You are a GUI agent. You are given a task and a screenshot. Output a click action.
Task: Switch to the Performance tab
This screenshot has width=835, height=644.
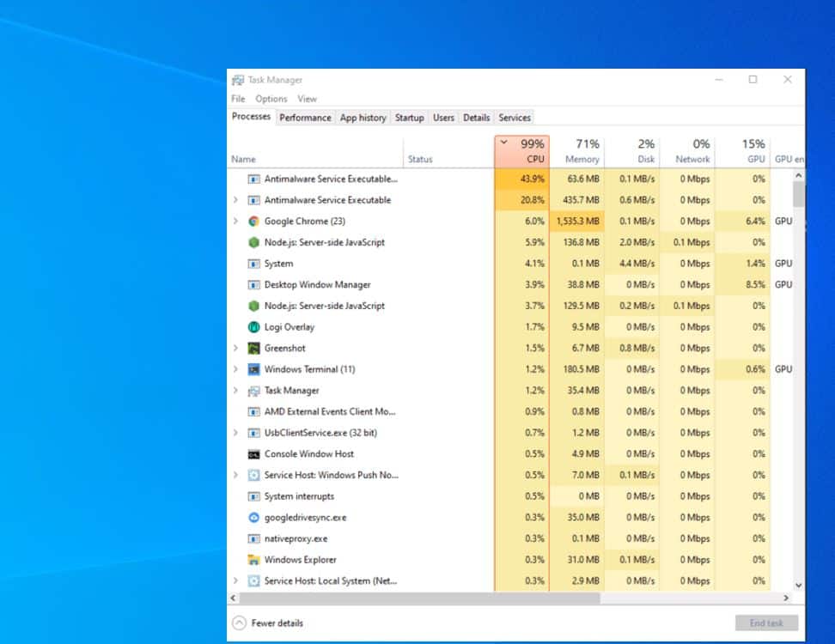pyautogui.click(x=305, y=118)
